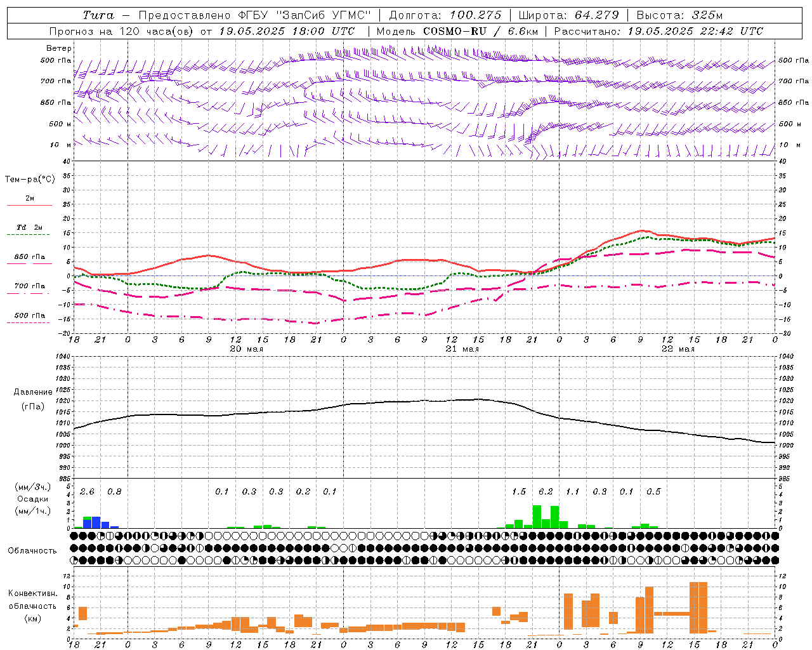Click the "2м" temperature legend entry
812x650 pixels.
pyautogui.click(x=30, y=199)
